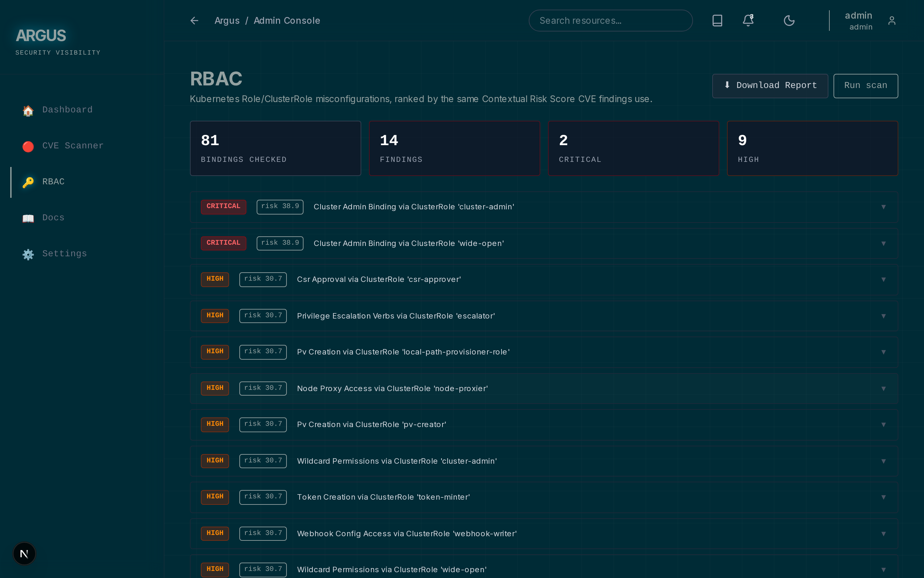Click the RBAC key icon
The width and height of the screenshot is (924, 578).
point(28,182)
